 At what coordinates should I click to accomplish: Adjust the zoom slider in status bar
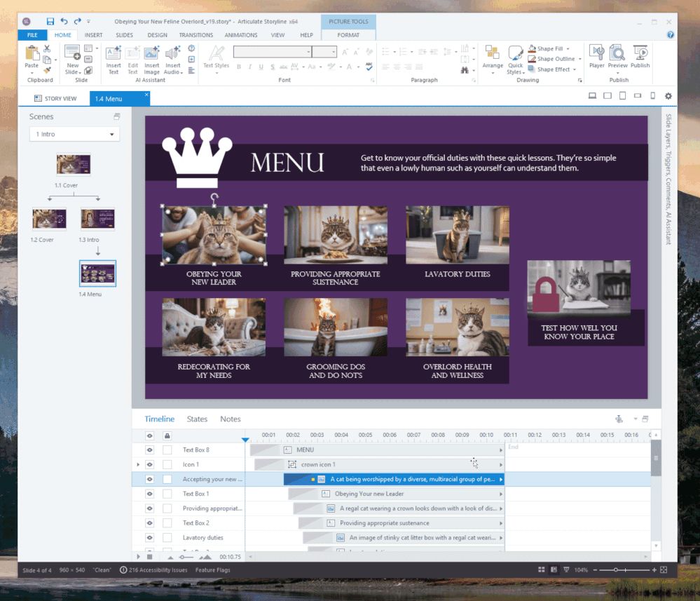pos(616,570)
